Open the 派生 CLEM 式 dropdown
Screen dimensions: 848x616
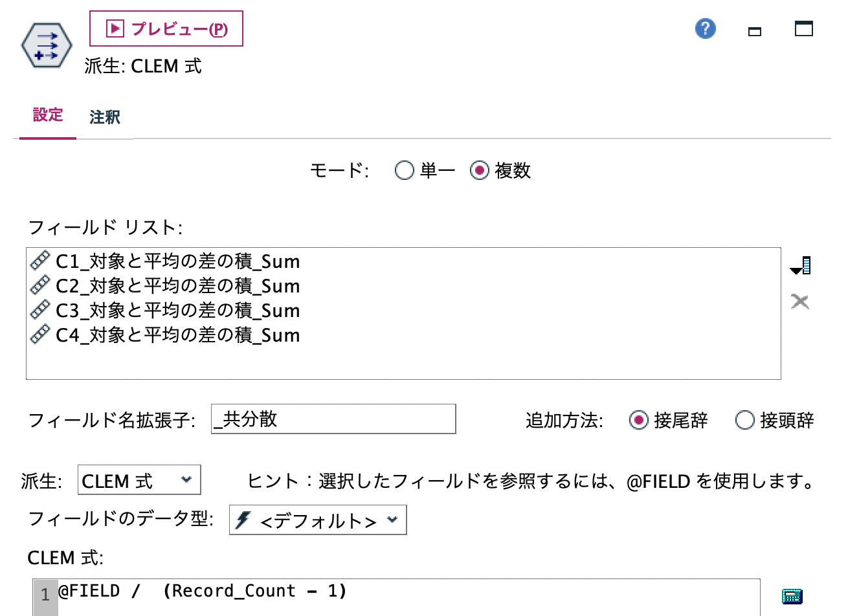(139, 480)
